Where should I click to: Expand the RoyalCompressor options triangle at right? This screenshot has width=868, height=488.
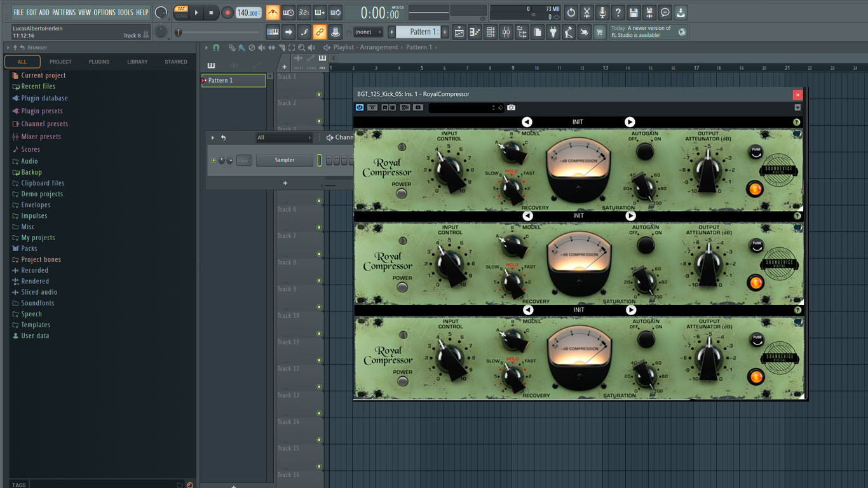pyautogui.click(x=797, y=107)
